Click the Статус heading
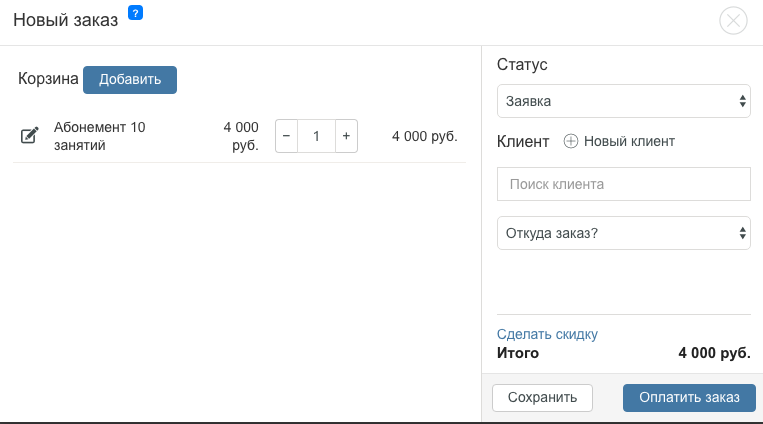This screenshot has width=763, height=424. 522,64
